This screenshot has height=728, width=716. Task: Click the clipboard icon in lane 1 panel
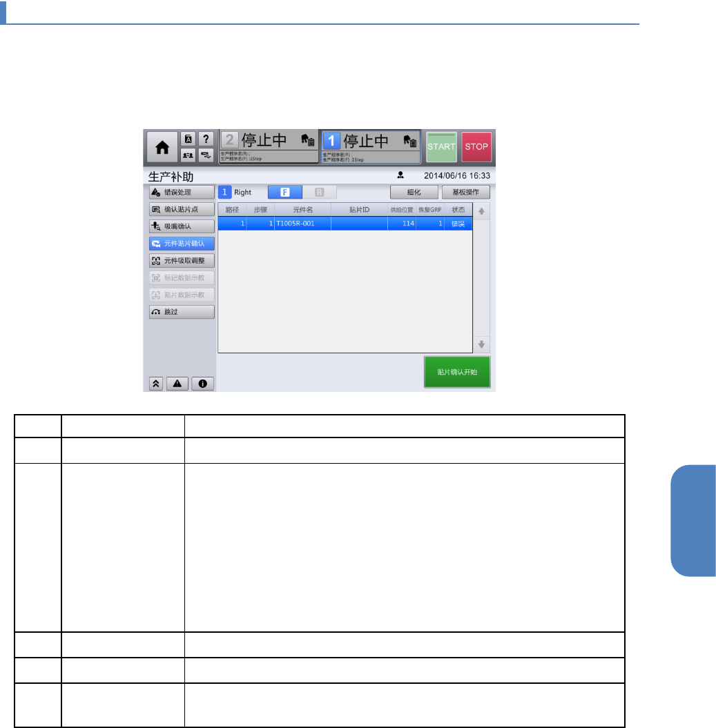click(410, 141)
